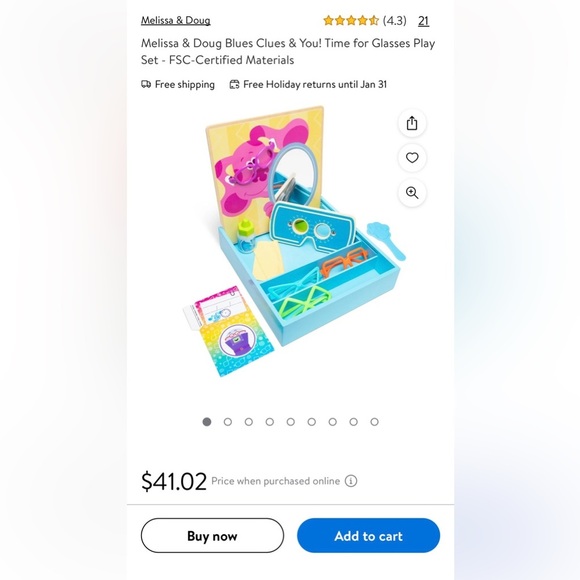580x580 pixels.
Task: Click the holiday returns box icon
Action: [234, 84]
